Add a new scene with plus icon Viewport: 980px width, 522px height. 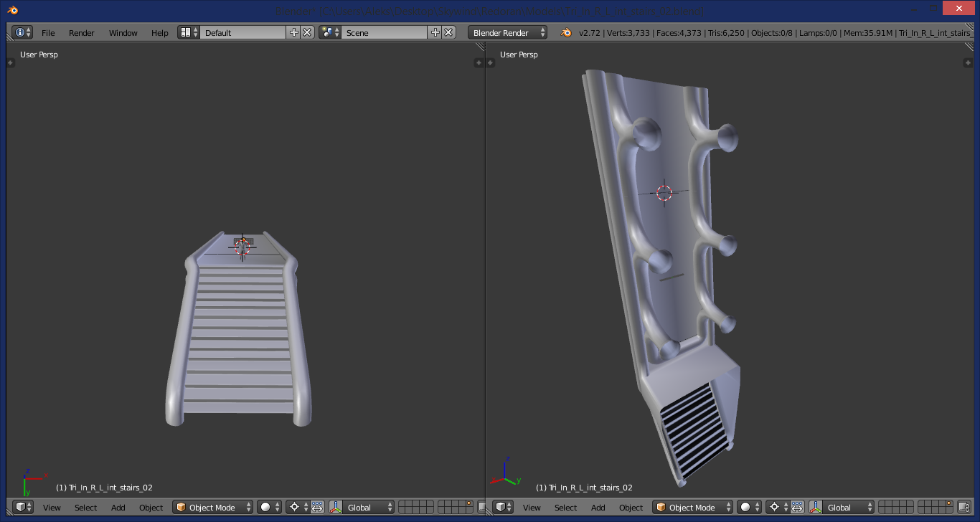[435, 33]
